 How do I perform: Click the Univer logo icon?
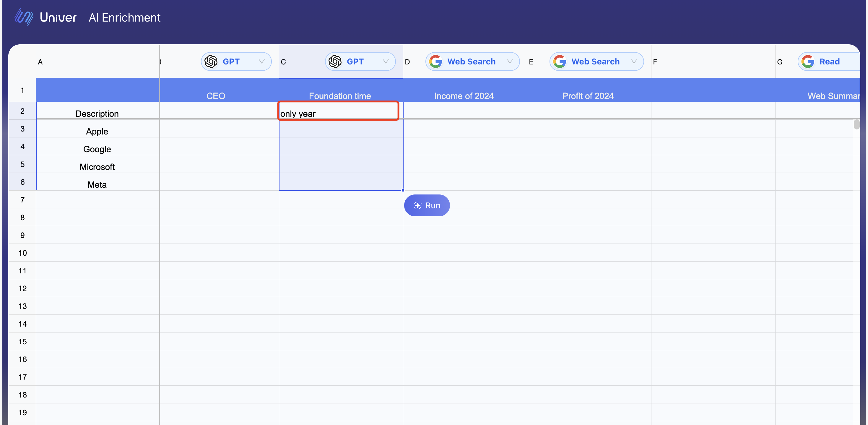[24, 17]
